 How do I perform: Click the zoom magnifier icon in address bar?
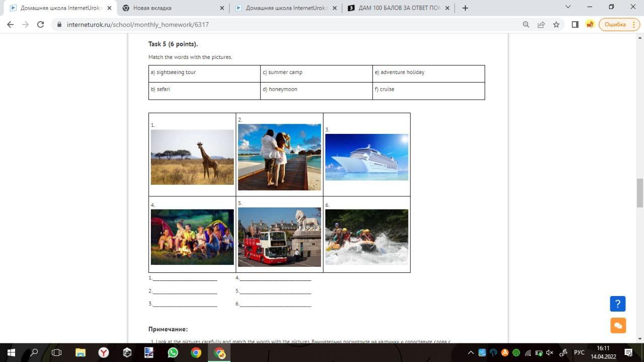tap(526, 25)
